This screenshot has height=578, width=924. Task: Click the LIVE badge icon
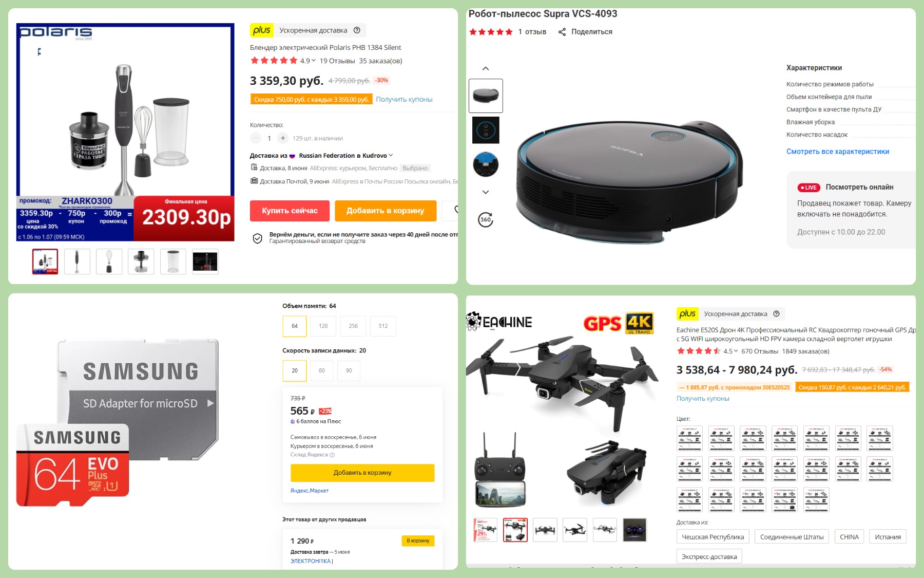pos(808,188)
